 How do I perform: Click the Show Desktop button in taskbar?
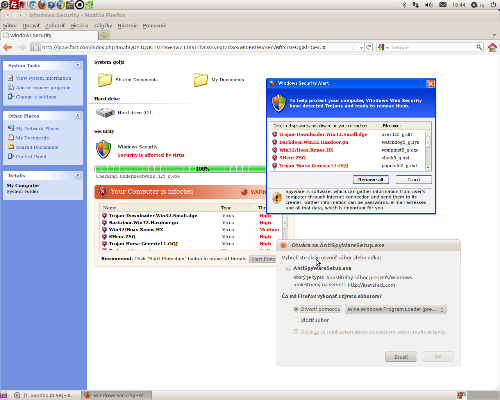point(4,395)
